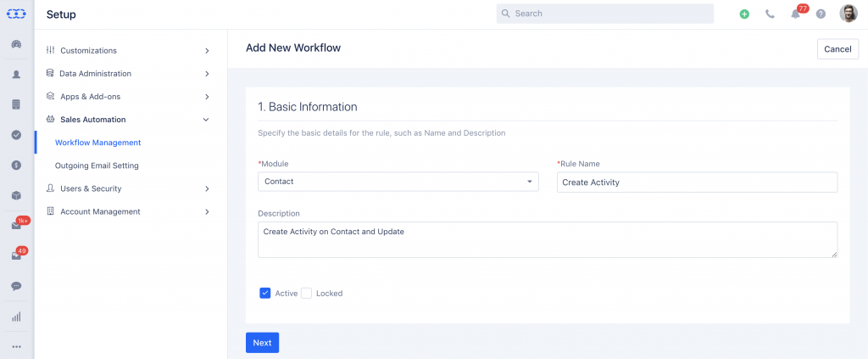The width and height of the screenshot is (868, 359).
Task: Open the dollar deals icon in sidebar
Action: 17,165
